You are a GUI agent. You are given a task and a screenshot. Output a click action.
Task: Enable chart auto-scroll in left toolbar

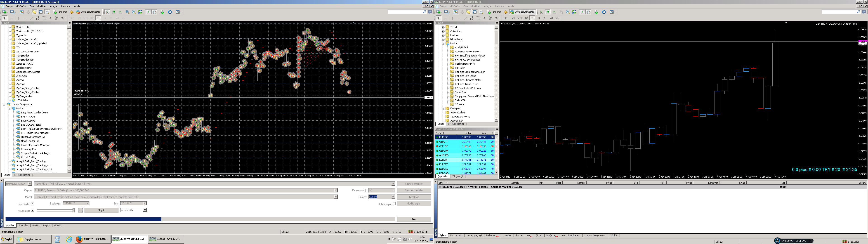148,12
